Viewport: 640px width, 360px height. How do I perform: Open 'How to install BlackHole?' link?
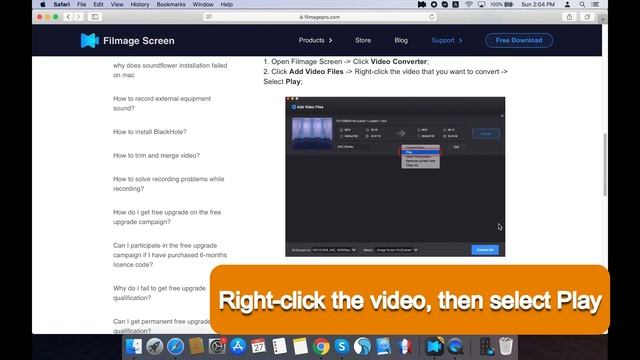(150, 132)
